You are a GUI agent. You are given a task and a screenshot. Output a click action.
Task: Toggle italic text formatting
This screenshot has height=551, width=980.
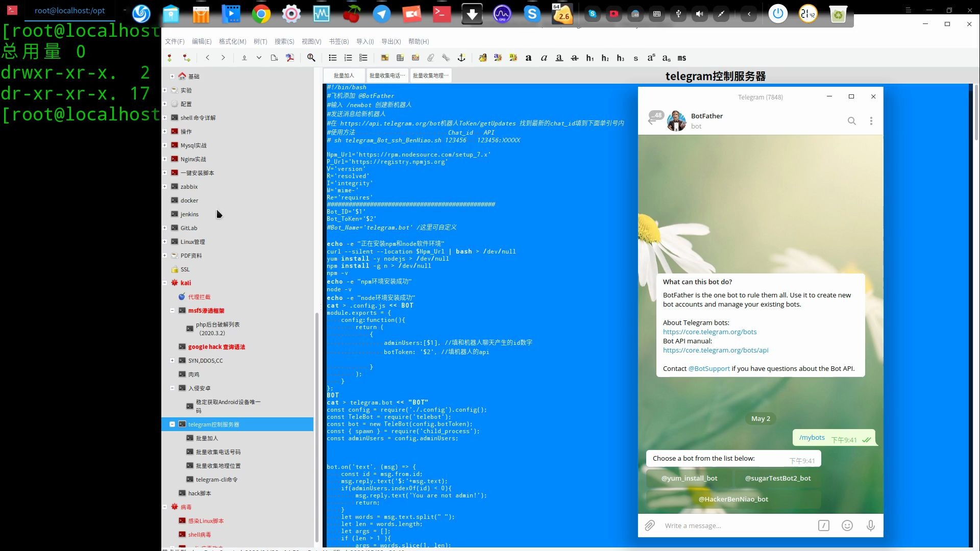544,58
